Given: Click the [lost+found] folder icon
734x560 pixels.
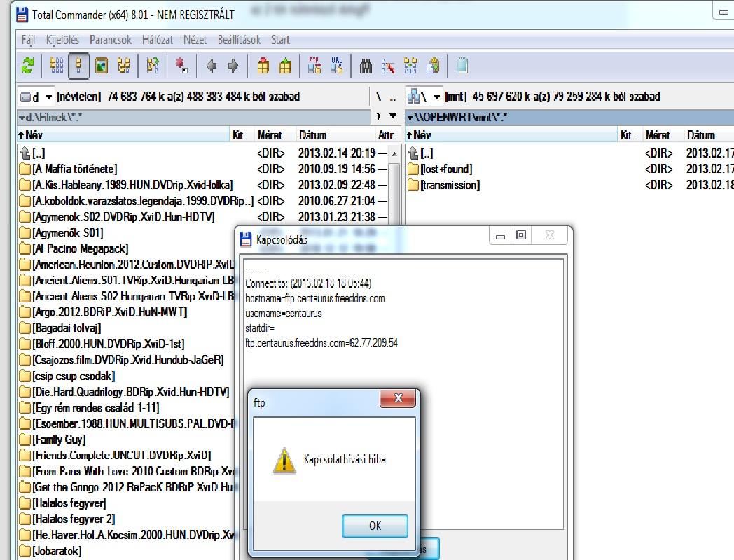Looking at the screenshot, I should [413, 169].
